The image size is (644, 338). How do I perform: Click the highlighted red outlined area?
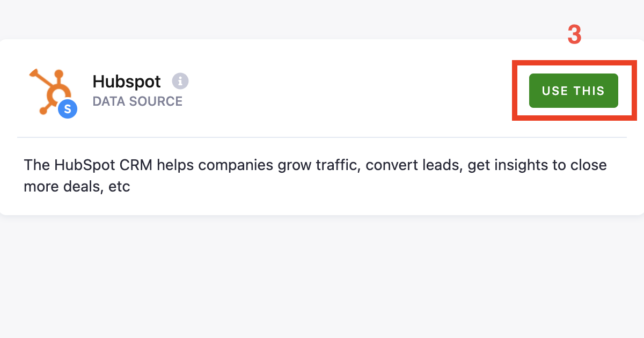tap(574, 90)
